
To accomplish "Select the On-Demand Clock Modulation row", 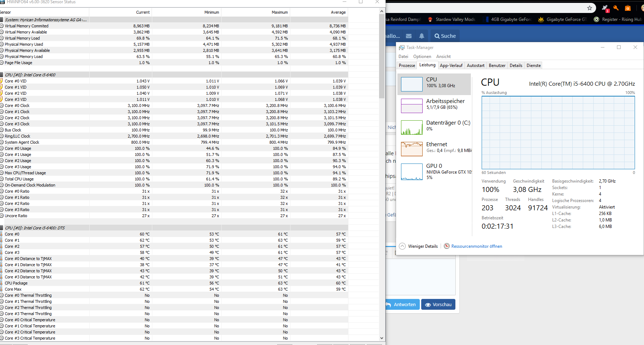I will [174, 185].
